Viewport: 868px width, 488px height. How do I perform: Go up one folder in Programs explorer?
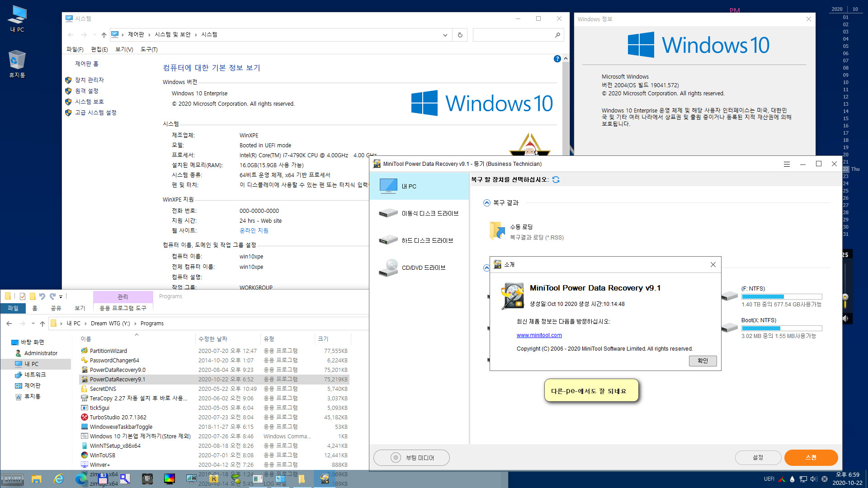coord(42,324)
